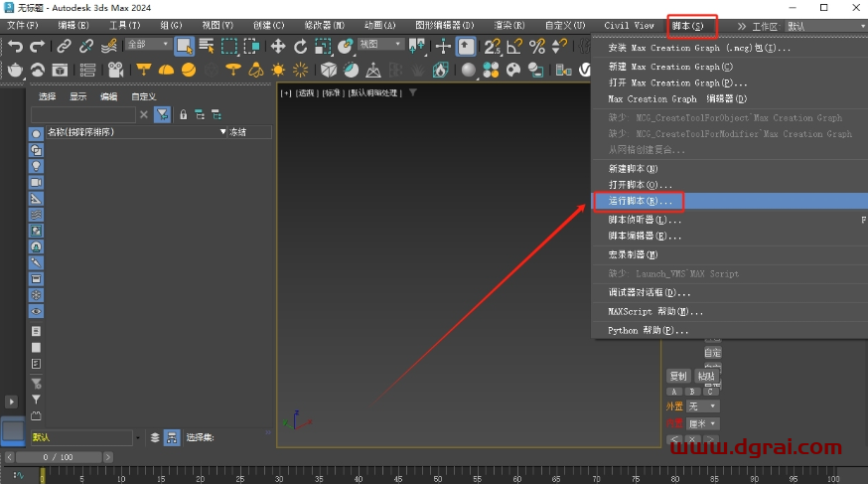Click the 0 / 100 time slider
Viewport: 868px width, 484px height.
(x=59, y=457)
